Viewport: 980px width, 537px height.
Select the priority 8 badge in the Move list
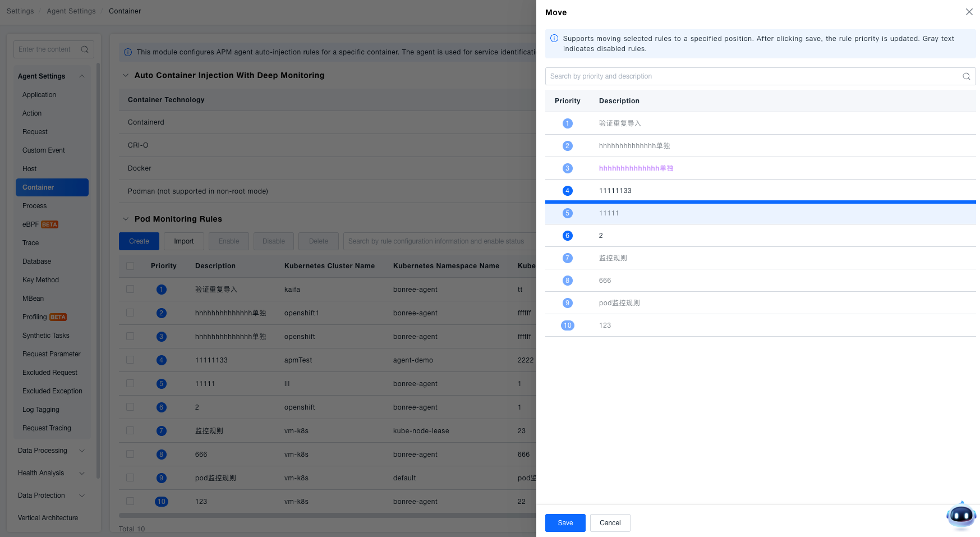[567, 281]
